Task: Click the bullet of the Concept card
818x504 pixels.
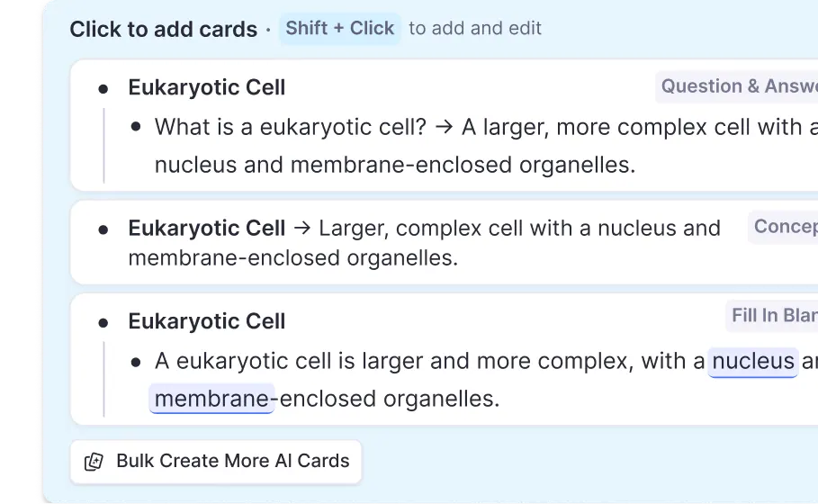Action: (x=103, y=229)
